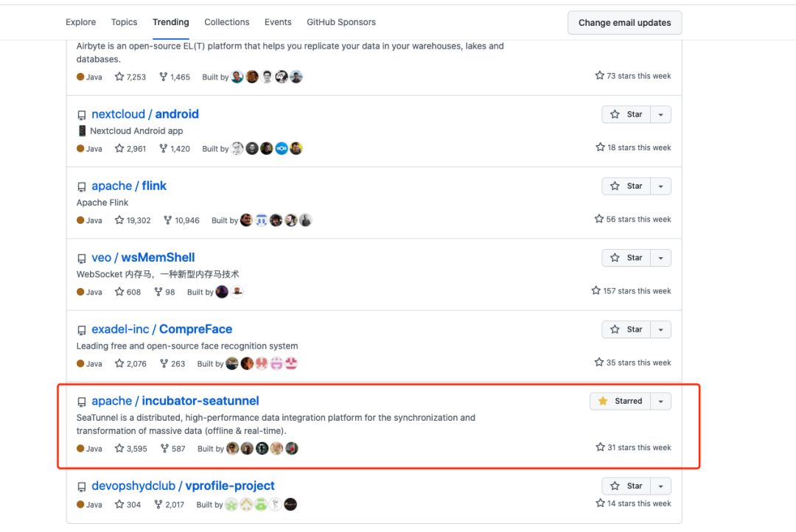Star the apache / flink repository
The height and width of the screenshot is (532, 796).
626,186
